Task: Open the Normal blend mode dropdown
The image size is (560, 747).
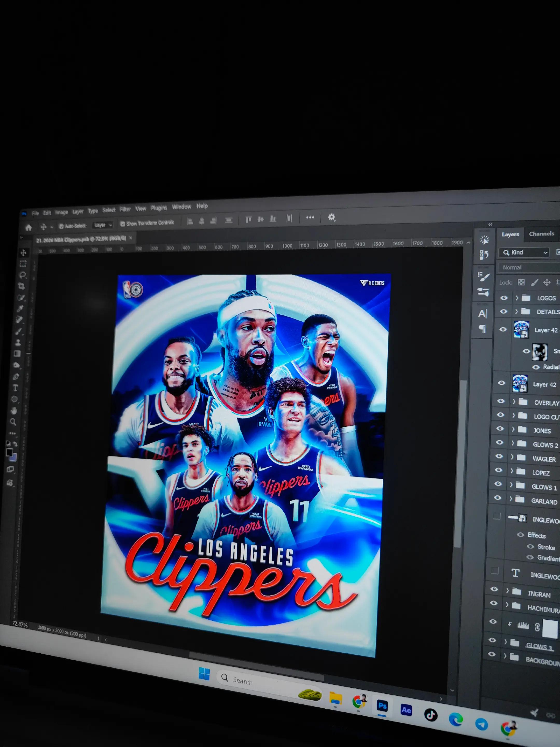Action: click(x=529, y=267)
